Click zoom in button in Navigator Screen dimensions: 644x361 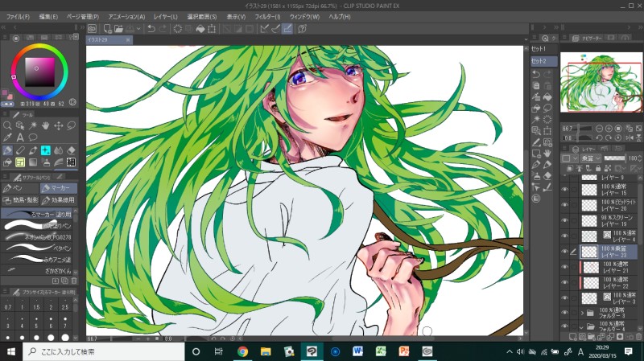point(609,129)
